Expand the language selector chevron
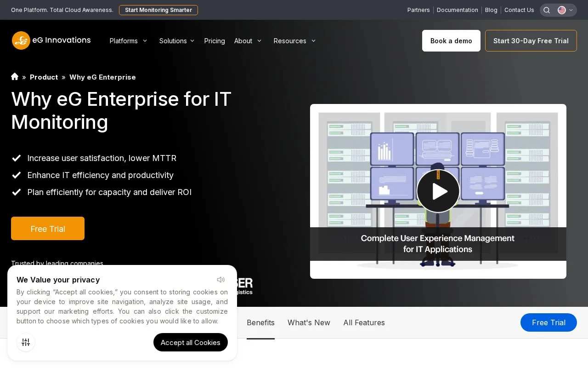The image size is (588, 368). 571,10
